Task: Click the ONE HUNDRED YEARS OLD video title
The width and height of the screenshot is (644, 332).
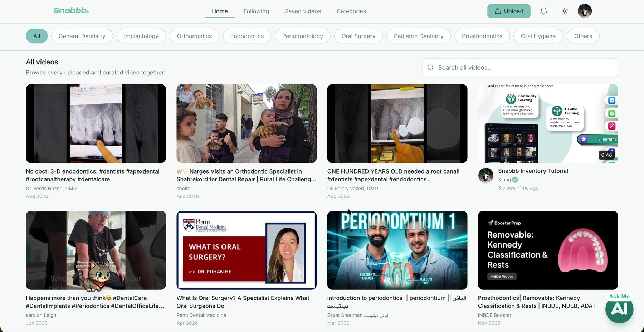Action: click(x=393, y=175)
